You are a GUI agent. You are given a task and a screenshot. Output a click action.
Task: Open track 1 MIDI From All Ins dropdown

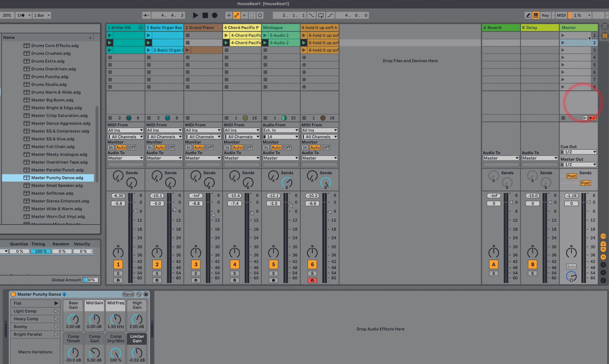point(125,130)
